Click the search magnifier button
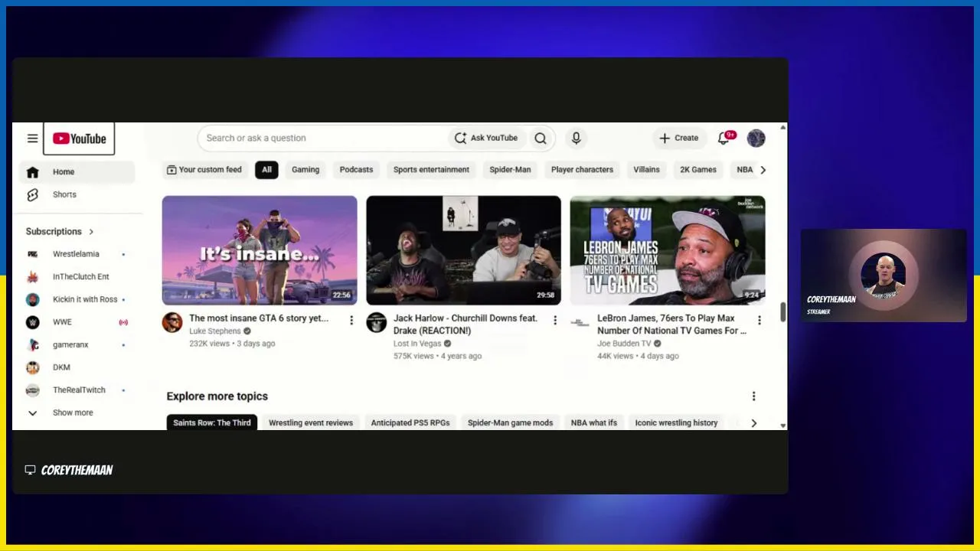 click(541, 139)
